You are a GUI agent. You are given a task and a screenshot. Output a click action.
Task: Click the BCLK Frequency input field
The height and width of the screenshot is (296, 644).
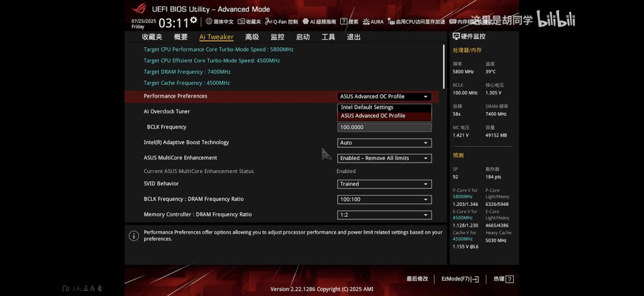(384, 127)
